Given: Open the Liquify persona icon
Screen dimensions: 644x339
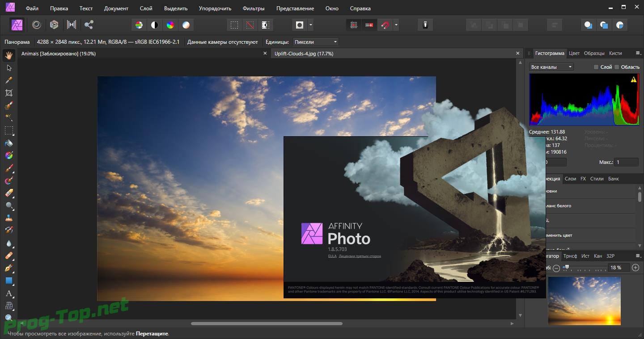Looking at the screenshot, I should 37,25.
